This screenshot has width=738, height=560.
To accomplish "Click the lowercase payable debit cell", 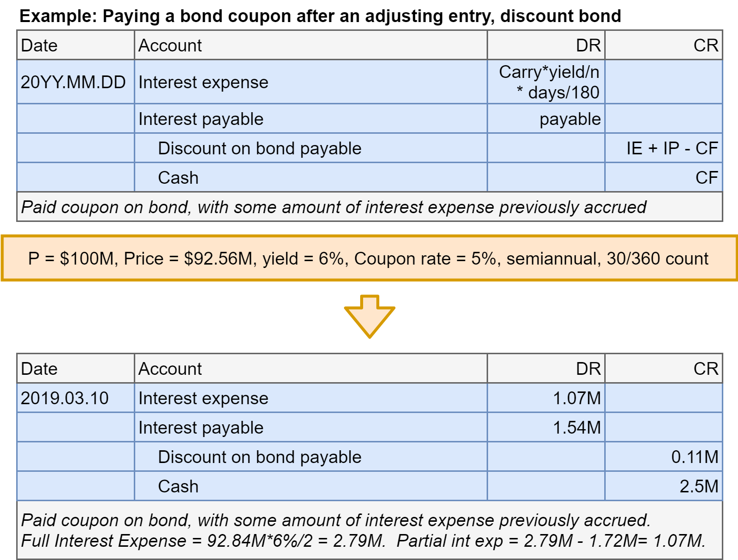I will click(x=569, y=119).
